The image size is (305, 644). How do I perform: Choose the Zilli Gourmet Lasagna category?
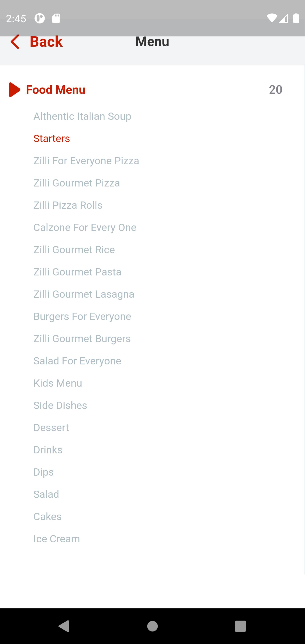(x=84, y=294)
